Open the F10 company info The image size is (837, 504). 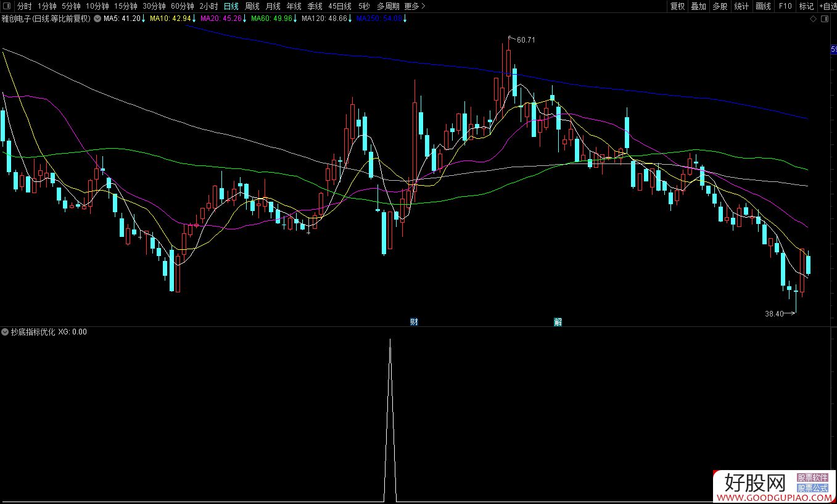[785, 6]
